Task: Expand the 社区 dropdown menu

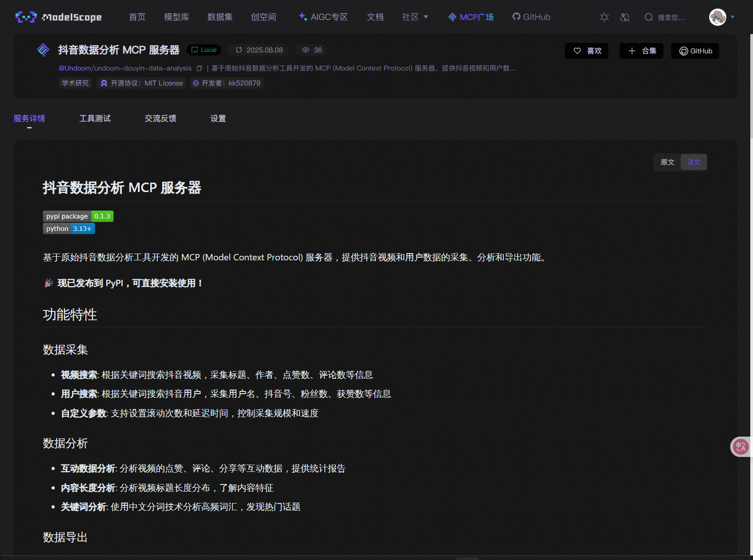Action: (415, 17)
